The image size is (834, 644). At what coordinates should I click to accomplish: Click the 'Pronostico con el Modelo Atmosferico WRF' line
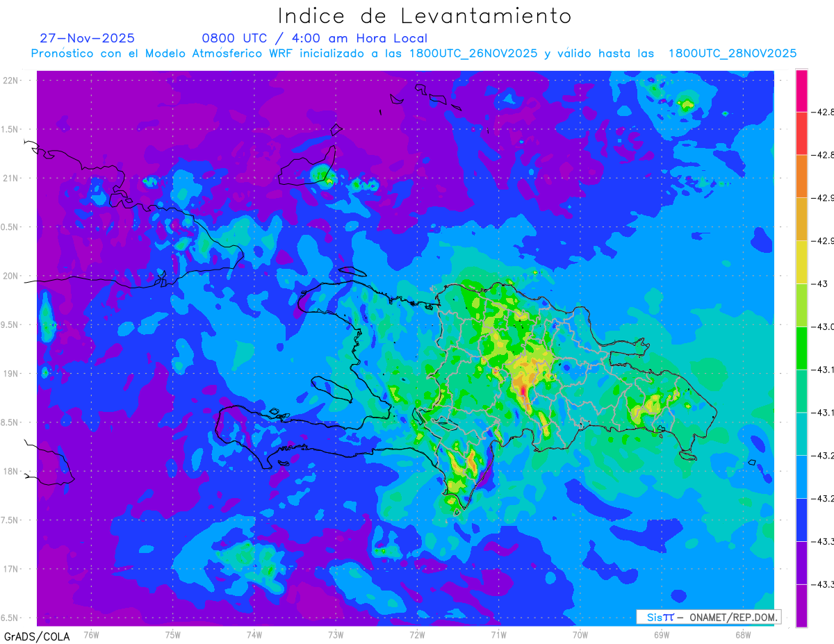coord(414,53)
